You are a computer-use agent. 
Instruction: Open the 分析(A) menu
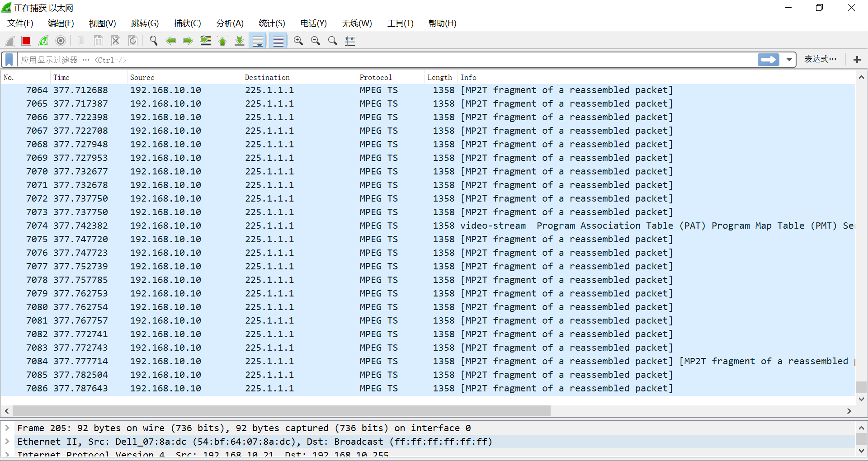pos(230,24)
